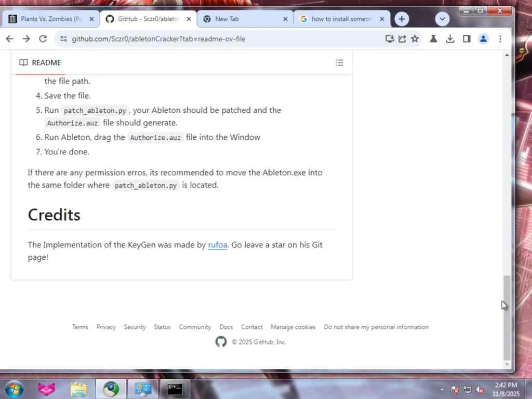Image resolution: width=532 pixels, height=399 pixels.
Task: Click 'patch_ableton.py' code in step 5
Action: tap(95, 111)
